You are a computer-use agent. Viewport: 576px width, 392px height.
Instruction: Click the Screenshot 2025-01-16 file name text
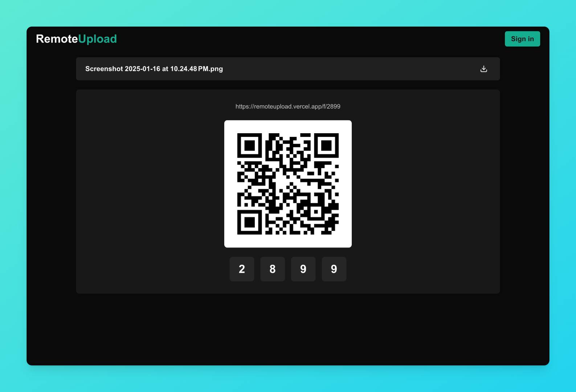click(154, 69)
